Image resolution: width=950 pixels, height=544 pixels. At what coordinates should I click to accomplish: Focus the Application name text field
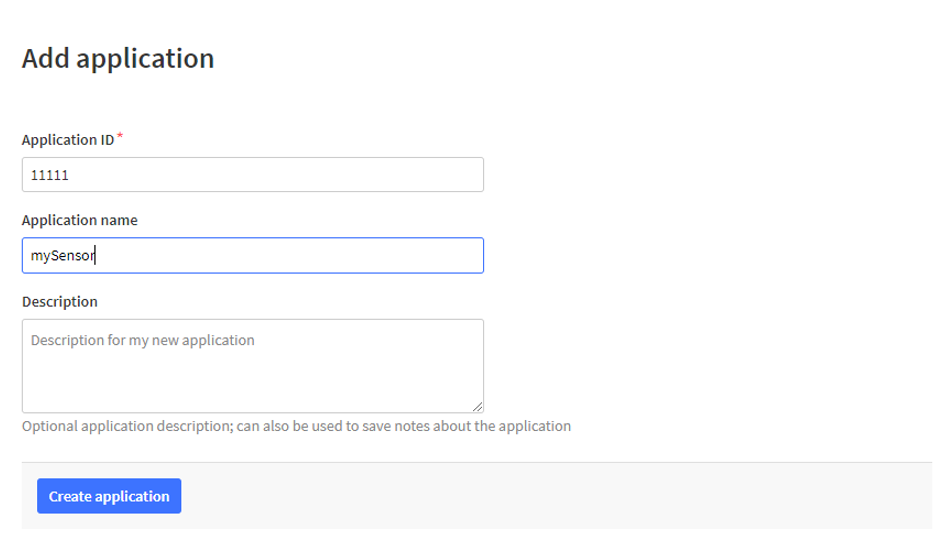click(252, 255)
